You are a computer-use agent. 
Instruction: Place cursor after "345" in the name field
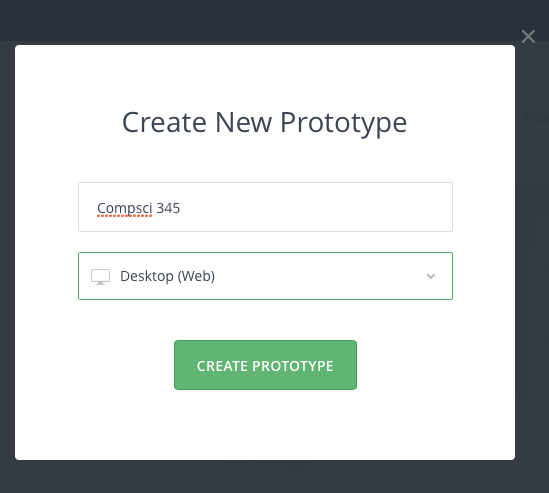point(181,208)
